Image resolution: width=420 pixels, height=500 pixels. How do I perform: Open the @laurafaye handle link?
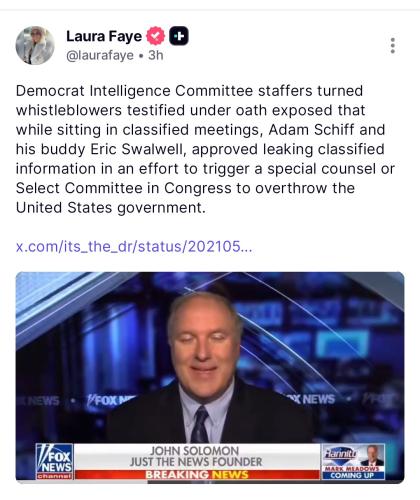(100, 55)
